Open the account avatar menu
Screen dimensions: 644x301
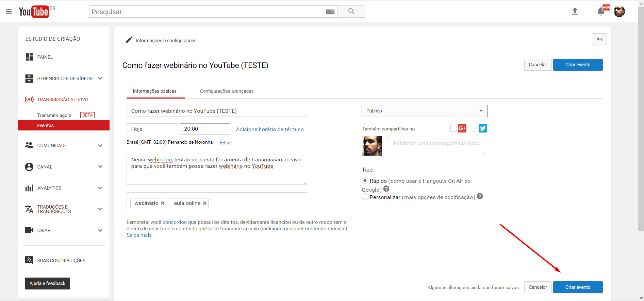pyautogui.click(x=620, y=12)
